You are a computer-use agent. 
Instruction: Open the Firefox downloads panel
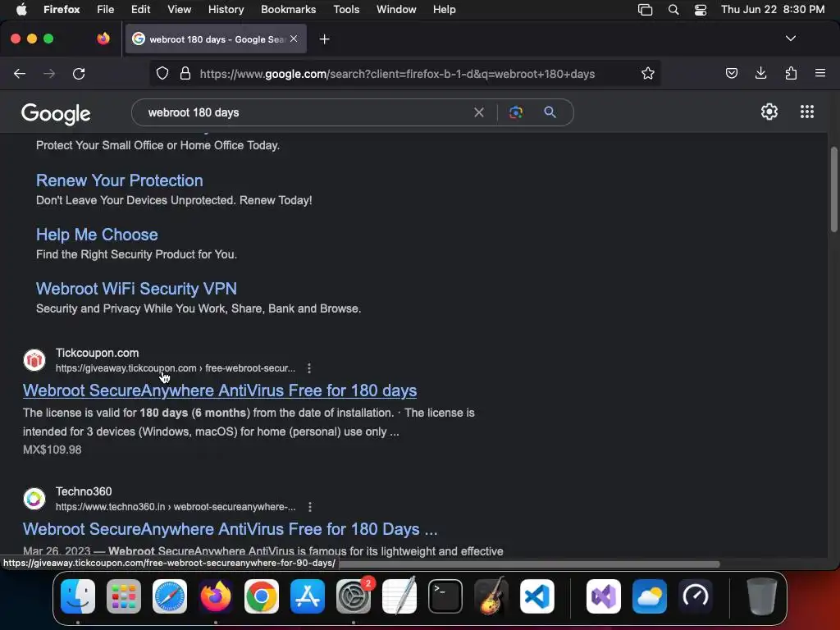[x=760, y=73]
